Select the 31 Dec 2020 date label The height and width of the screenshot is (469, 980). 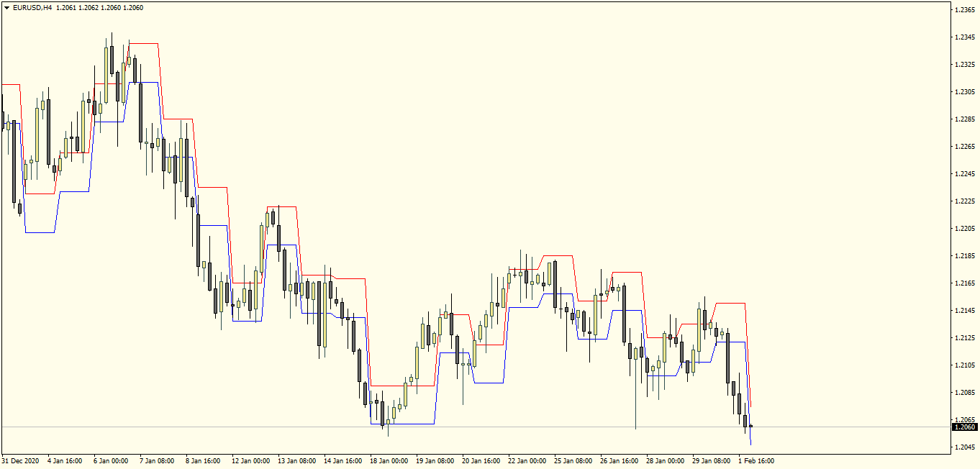(19, 460)
